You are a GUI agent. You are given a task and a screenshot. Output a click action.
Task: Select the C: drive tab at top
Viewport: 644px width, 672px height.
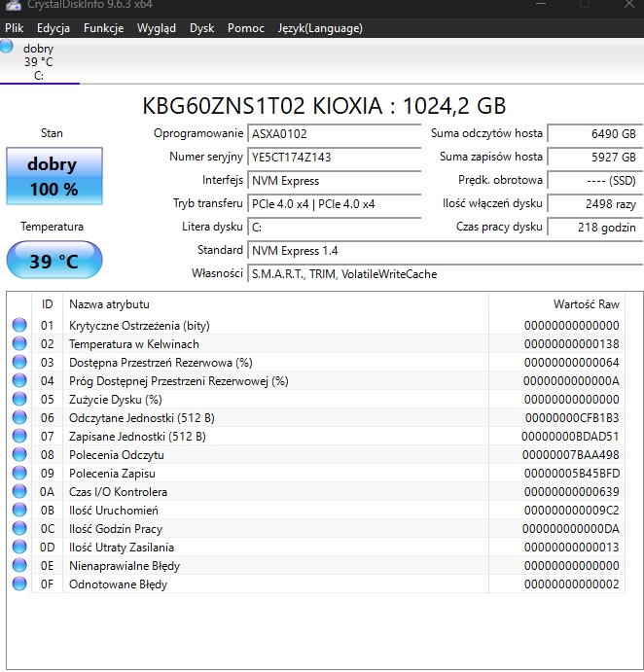click(x=39, y=62)
